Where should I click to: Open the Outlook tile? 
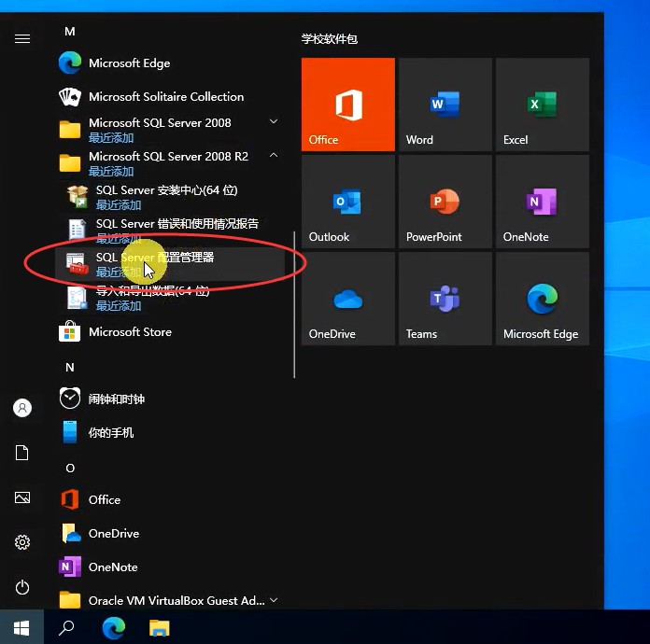pos(347,202)
